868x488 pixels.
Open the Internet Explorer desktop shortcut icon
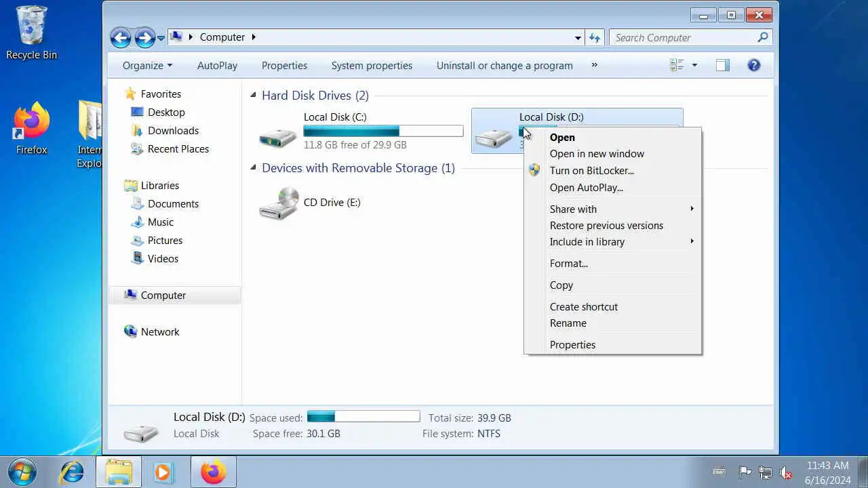[90, 134]
